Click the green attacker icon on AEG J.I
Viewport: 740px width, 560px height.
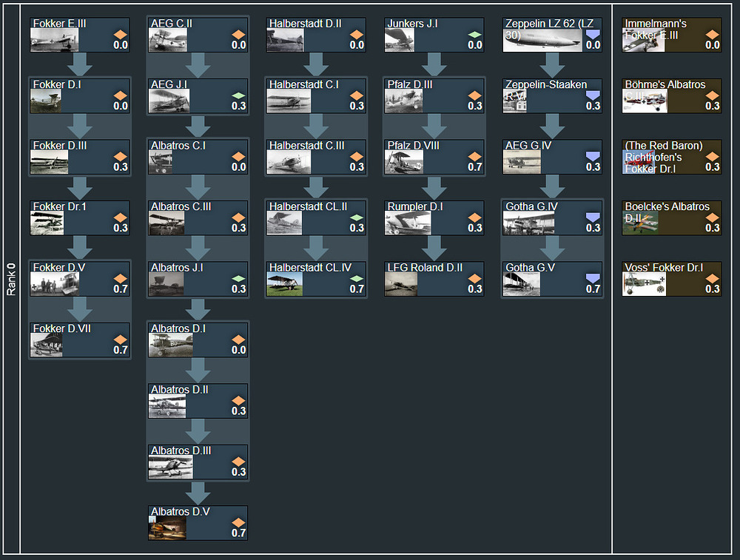pos(238,95)
